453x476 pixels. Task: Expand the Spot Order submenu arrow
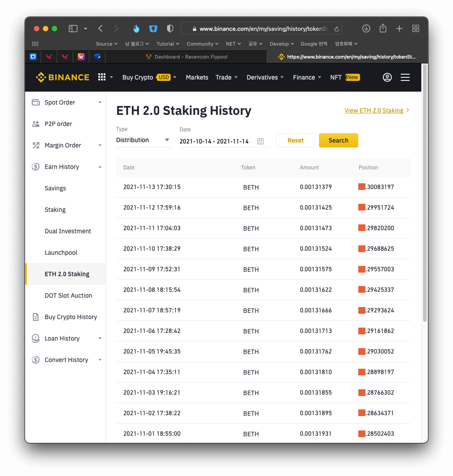pos(100,103)
